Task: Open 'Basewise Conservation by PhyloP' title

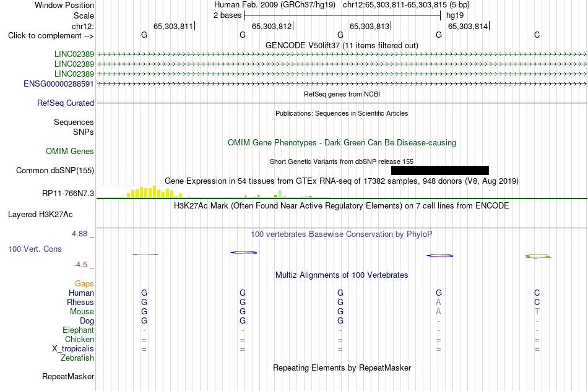Action: [x=342, y=234]
